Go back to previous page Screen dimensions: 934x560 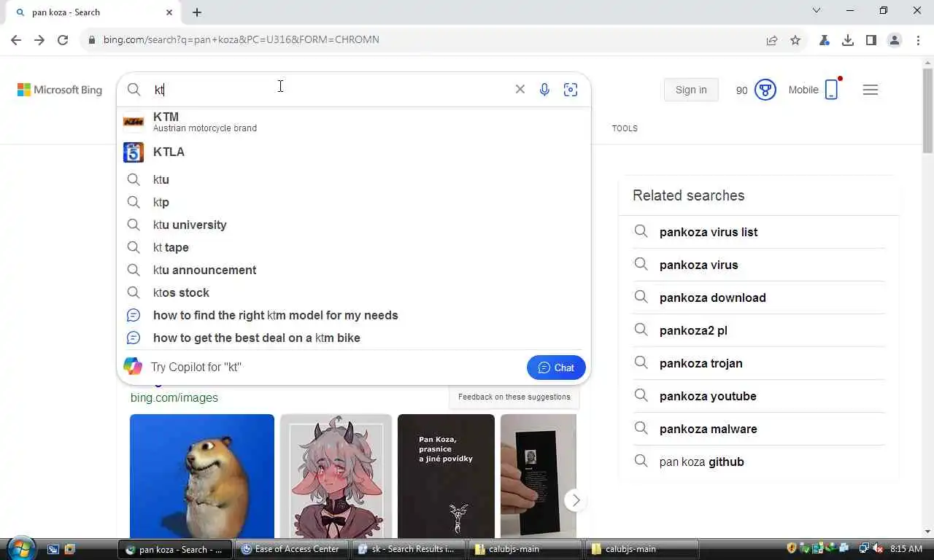(16, 40)
